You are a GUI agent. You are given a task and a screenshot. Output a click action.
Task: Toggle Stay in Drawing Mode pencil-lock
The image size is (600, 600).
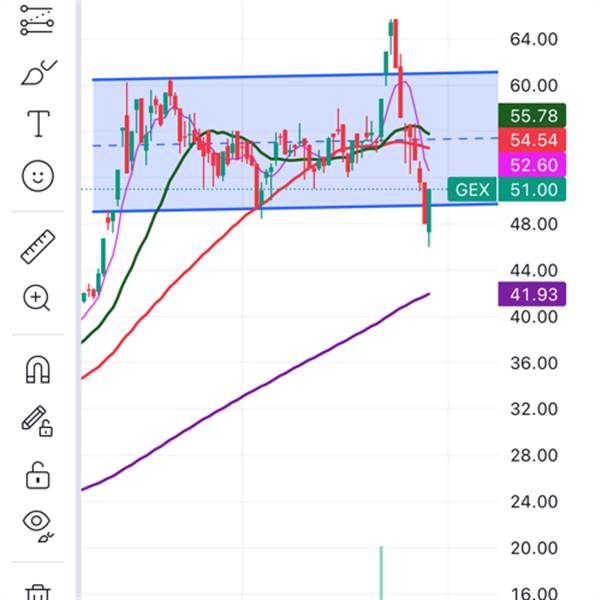(x=37, y=421)
